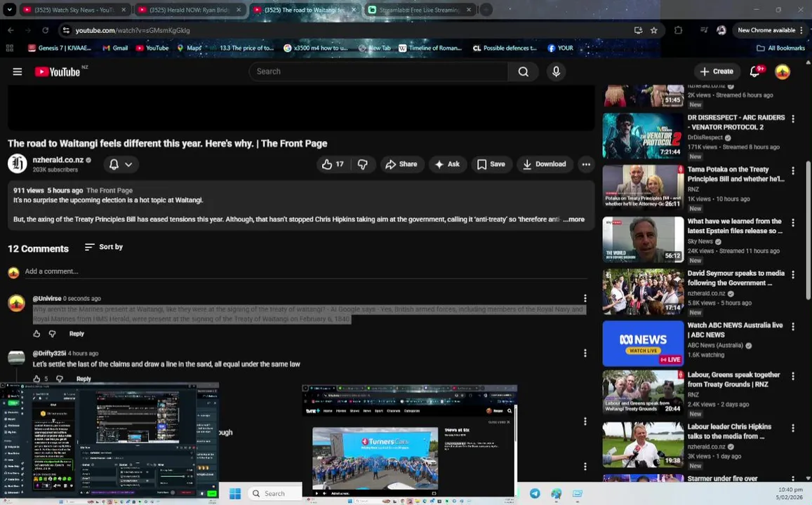Switch to Streamlabs Free Live Streaming tab
The height and width of the screenshot is (505, 812).
tap(420, 10)
